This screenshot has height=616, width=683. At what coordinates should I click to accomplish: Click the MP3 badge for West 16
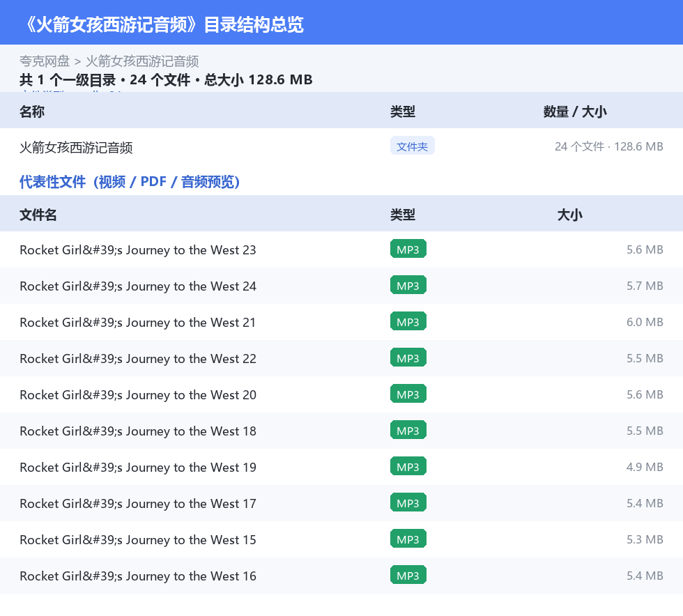[408, 575]
